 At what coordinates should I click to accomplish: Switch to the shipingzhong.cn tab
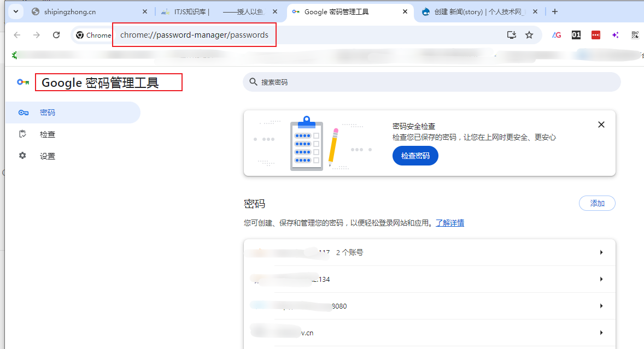[90, 12]
